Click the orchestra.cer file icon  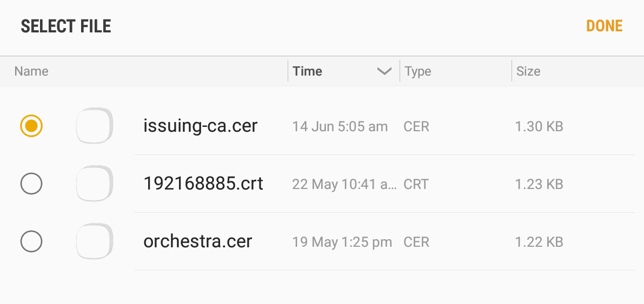click(x=95, y=241)
